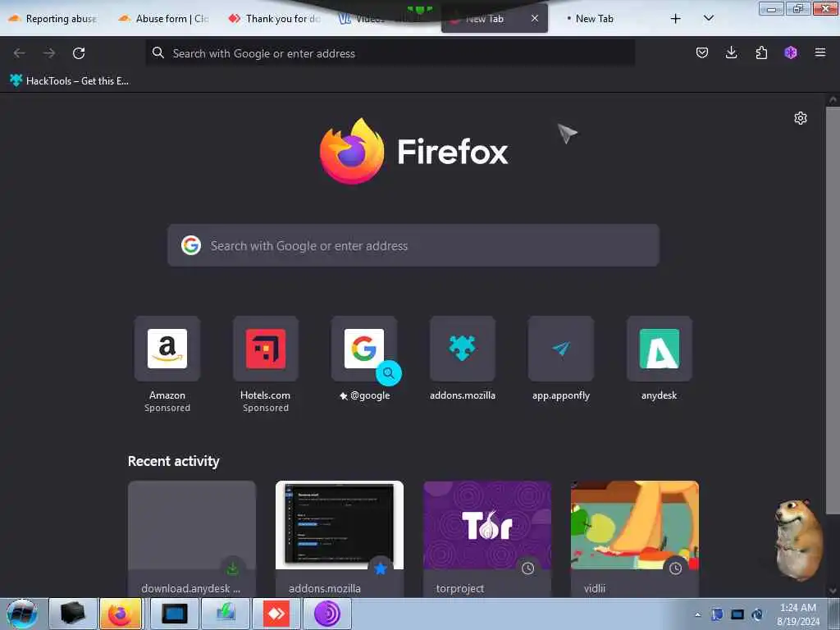Image resolution: width=840 pixels, height=630 pixels.
Task: Open the vidlii recent activity card
Action: (x=635, y=538)
